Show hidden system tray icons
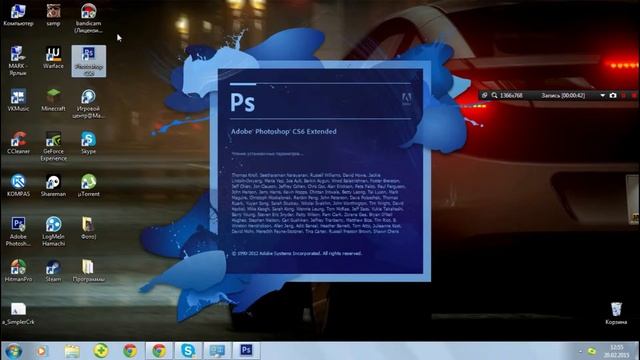The height and width of the screenshot is (360, 640). click(x=580, y=351)
